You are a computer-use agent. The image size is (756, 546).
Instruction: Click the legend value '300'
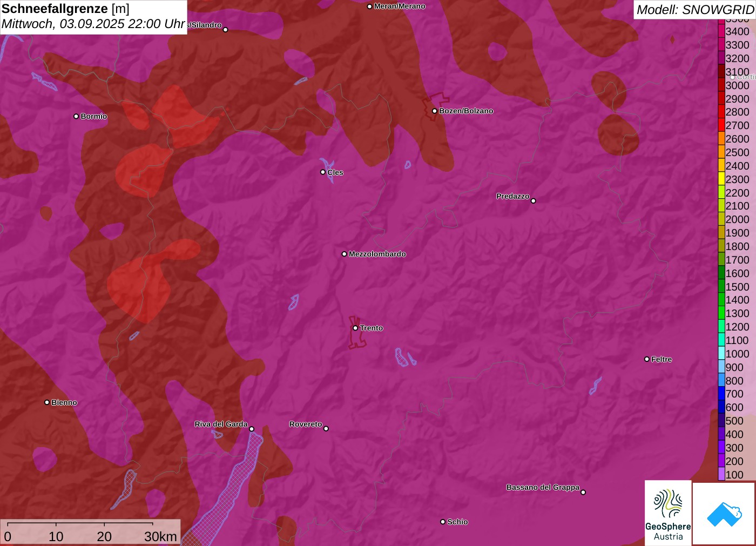pyautogui.click(x=734, y=448)
